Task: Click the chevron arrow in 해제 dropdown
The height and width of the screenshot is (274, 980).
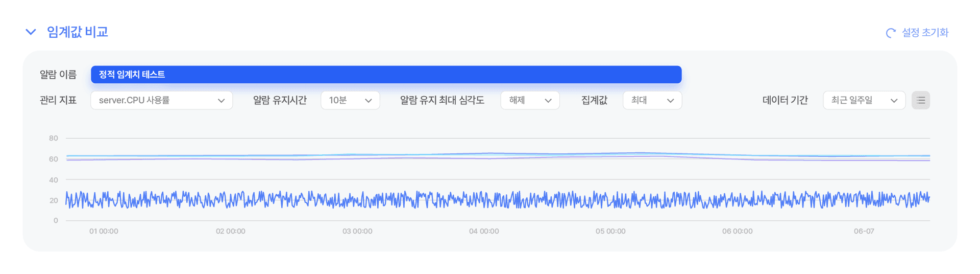Action: [548, 101]
